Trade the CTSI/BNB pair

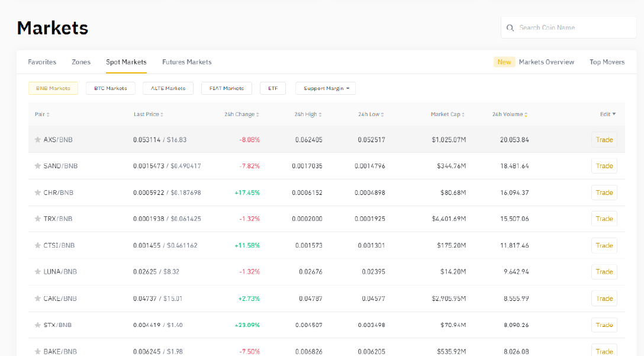click(x=604, y=245)
